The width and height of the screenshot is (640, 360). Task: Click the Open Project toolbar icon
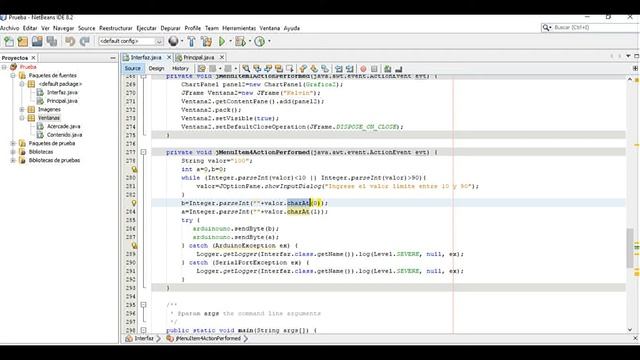point(37,41)
